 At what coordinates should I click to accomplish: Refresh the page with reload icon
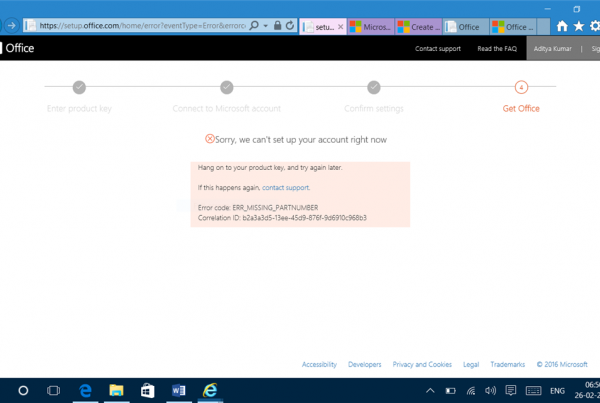290,26
